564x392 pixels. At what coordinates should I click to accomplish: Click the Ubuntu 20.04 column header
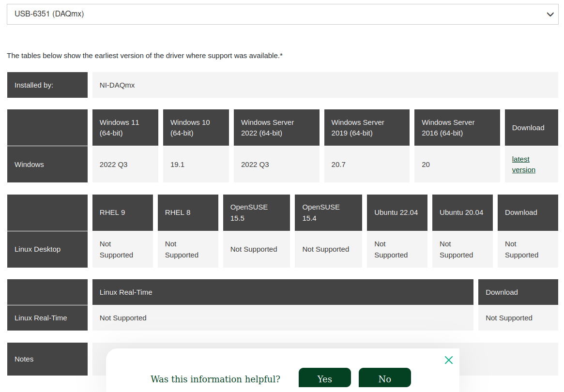(462, 212)
